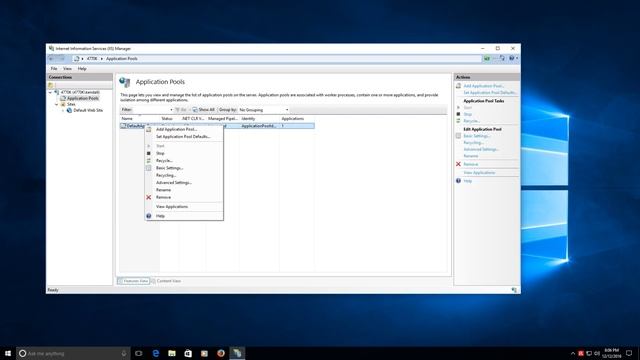Click the Back navigation arrow in the address bar

pyautogui.click(x=52, y=59)
